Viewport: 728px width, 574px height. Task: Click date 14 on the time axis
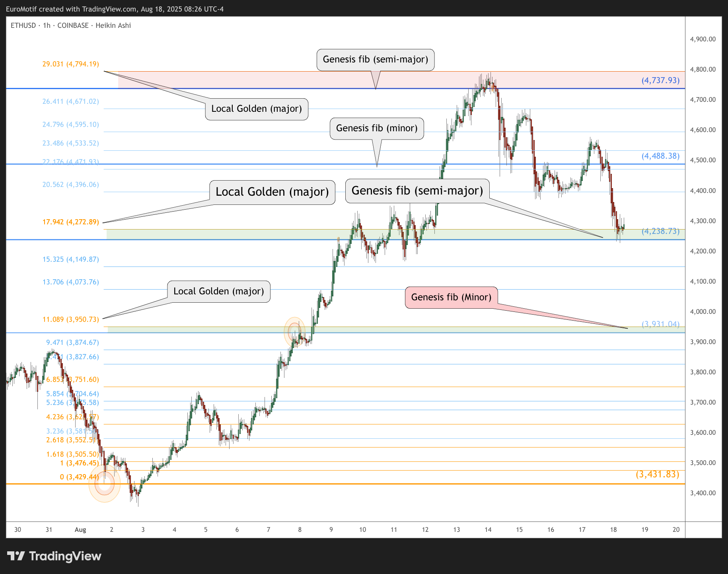(x=488, y=529)
